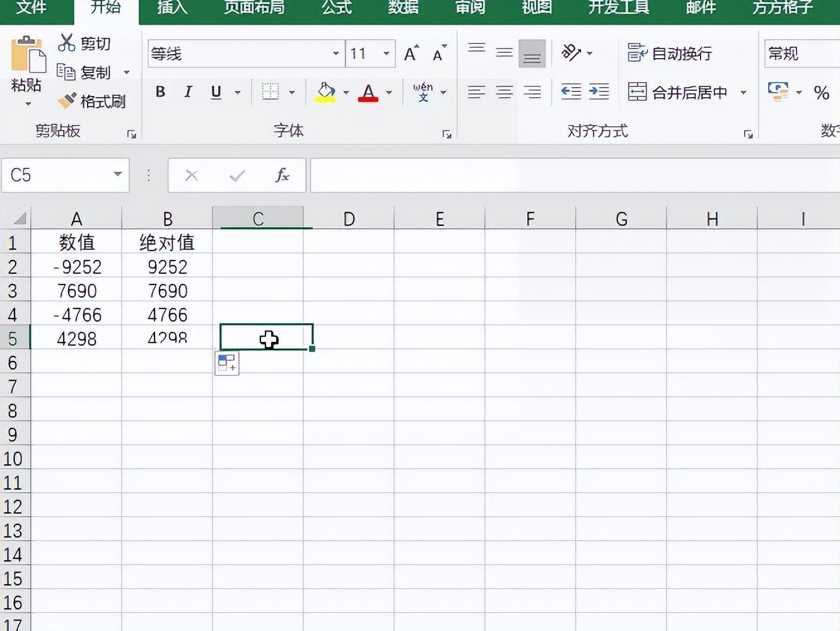Toggle bottom vertical alignment
Viewport: 840px width, 631px height.
532,54
